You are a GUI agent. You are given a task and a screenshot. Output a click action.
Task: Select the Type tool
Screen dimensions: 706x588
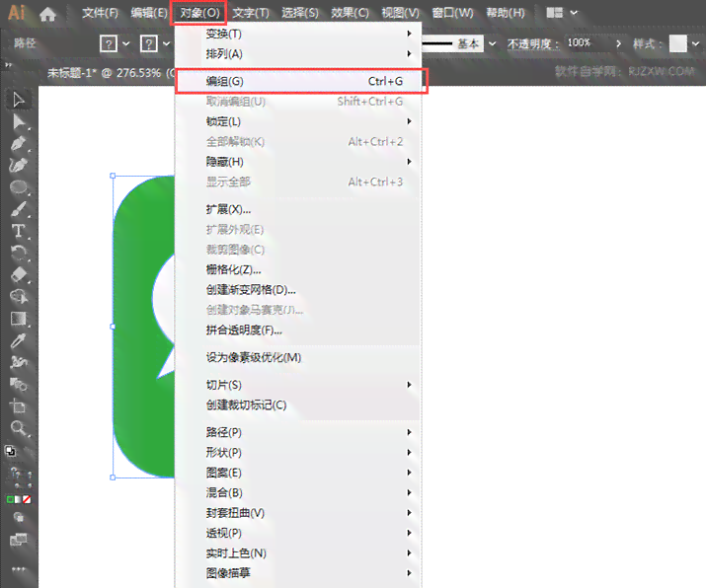pos(18,231)
